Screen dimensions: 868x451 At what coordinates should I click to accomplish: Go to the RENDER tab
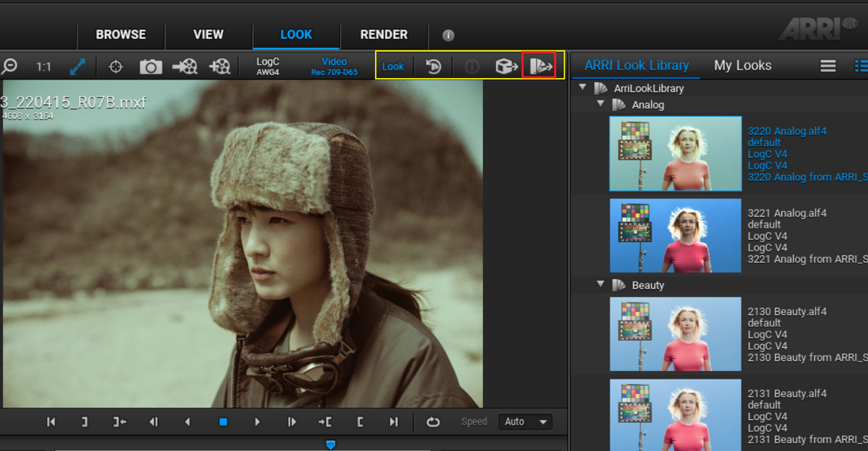click(384, 35)
